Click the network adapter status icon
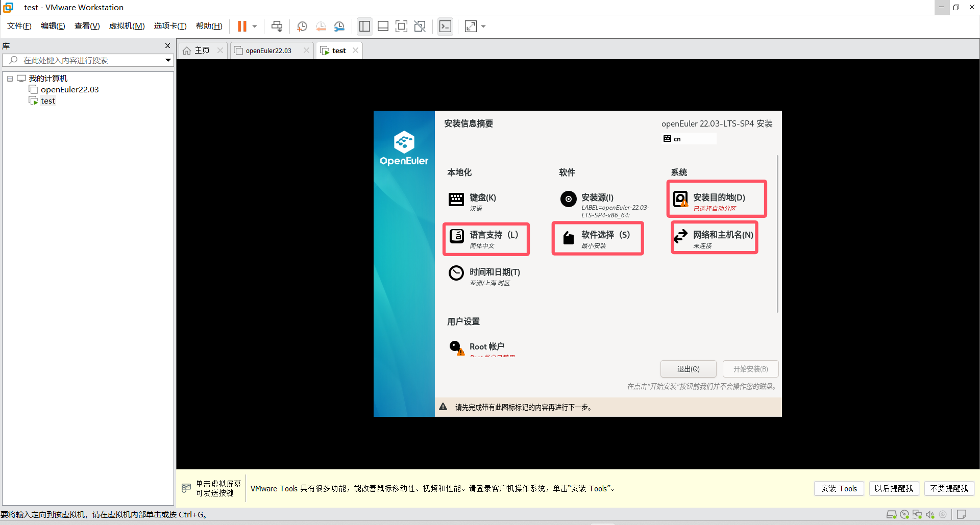Screen dimensions: 980x525 [917, 514]
